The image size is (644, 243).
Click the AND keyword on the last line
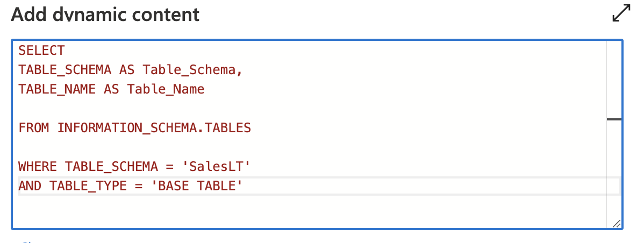30,187
